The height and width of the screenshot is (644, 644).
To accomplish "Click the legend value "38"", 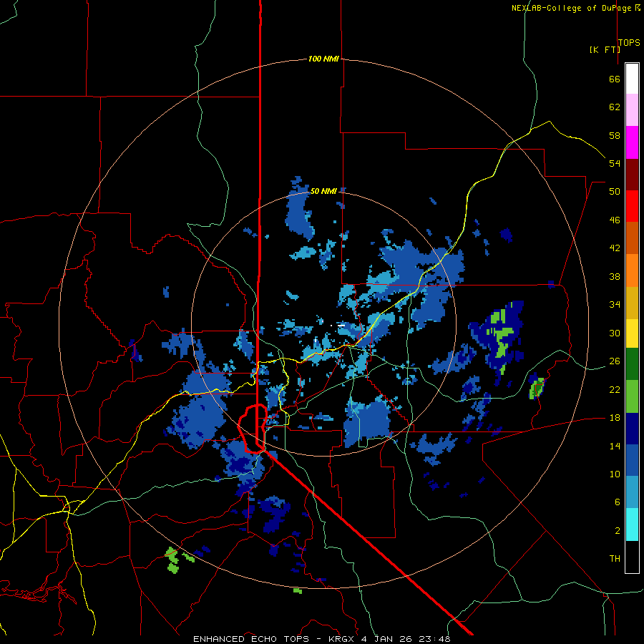I will coord(615,276).
